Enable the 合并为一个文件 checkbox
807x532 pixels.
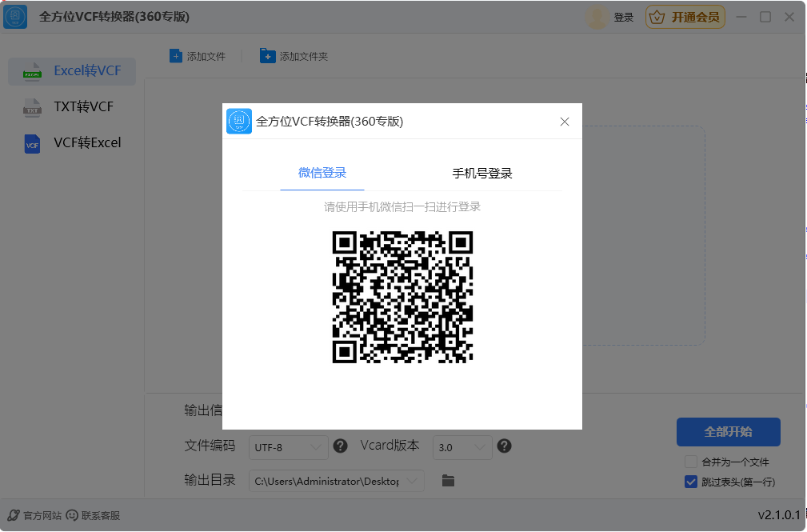coord(689,462)
